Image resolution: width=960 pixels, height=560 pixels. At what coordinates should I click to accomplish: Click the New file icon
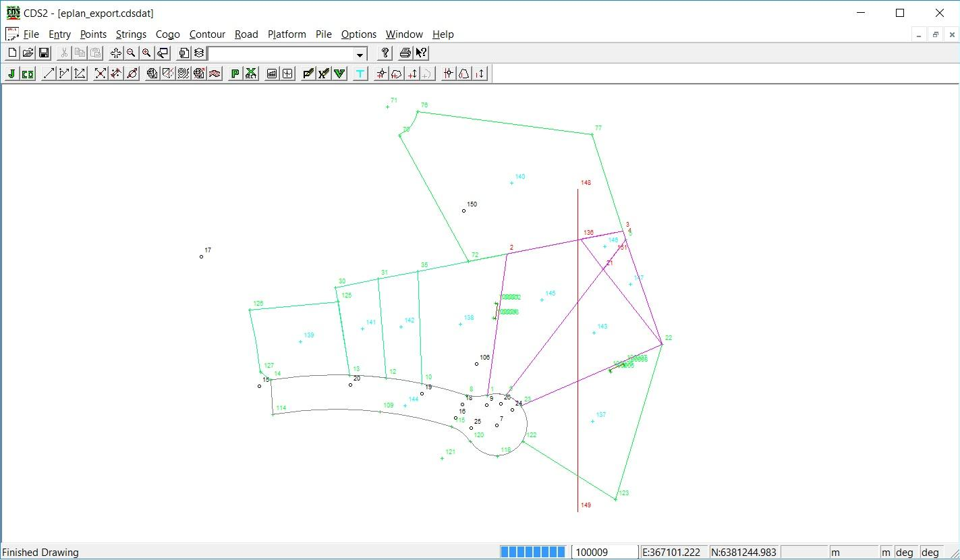(x=12, y=53)
